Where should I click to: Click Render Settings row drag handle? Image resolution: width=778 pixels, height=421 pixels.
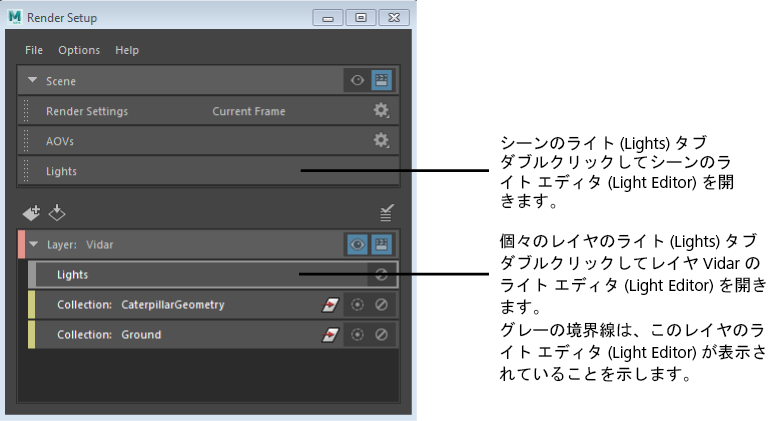coord(26,111)
